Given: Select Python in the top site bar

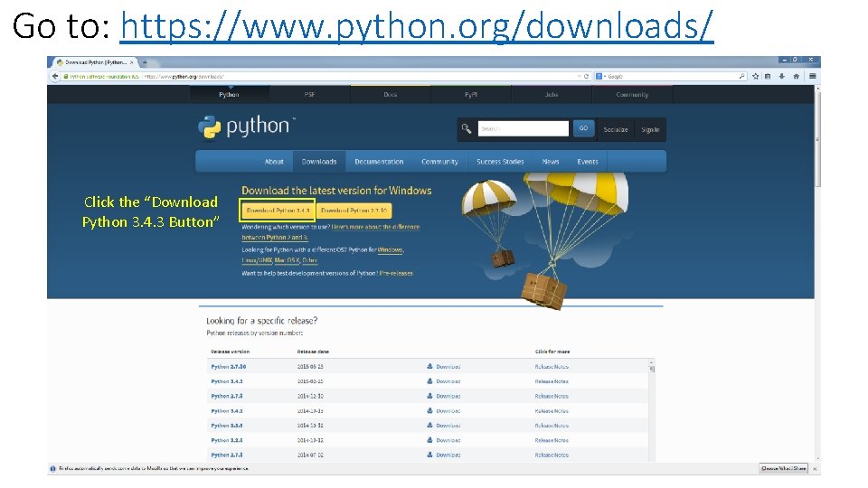Looking at the screenshot, I should (229, 95).
